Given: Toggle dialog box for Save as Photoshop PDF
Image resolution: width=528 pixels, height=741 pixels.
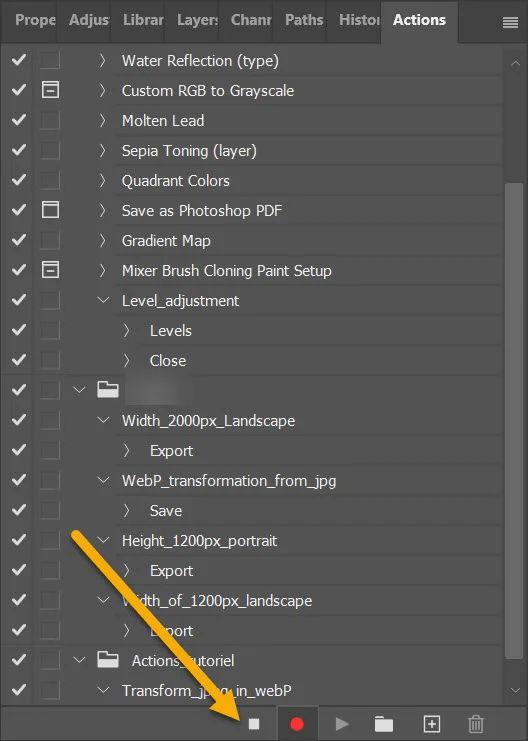Looking at the screenshot, I should 50,210.
